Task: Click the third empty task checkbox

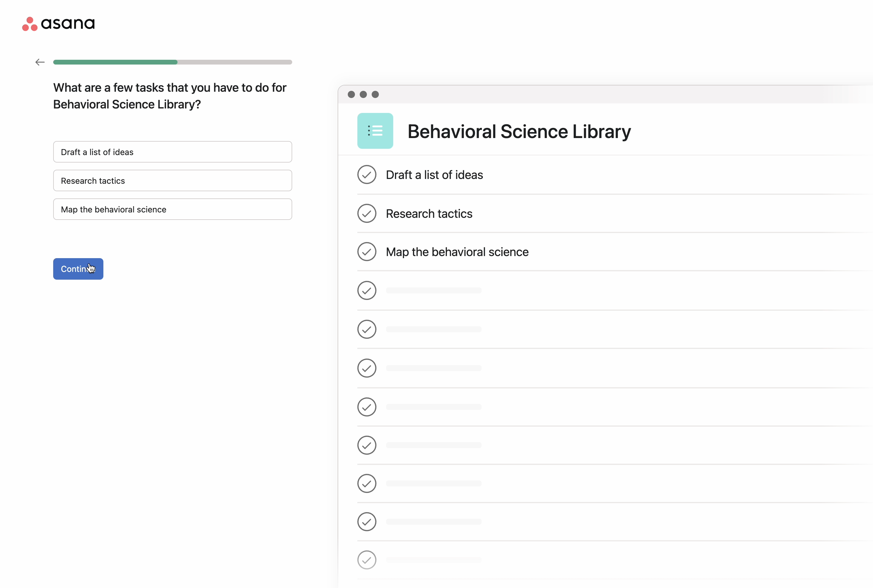Action: [366, 367]
